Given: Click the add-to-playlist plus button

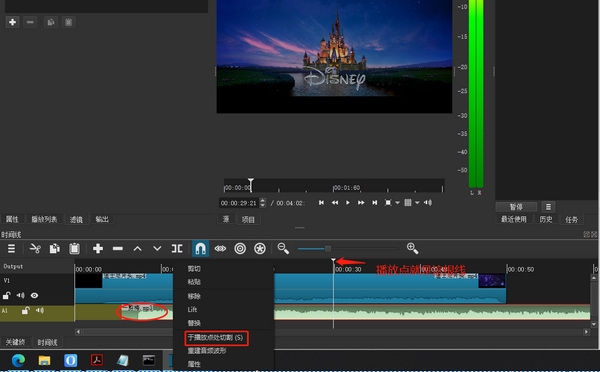Looking at the screenshot, I should coord(12,22).
